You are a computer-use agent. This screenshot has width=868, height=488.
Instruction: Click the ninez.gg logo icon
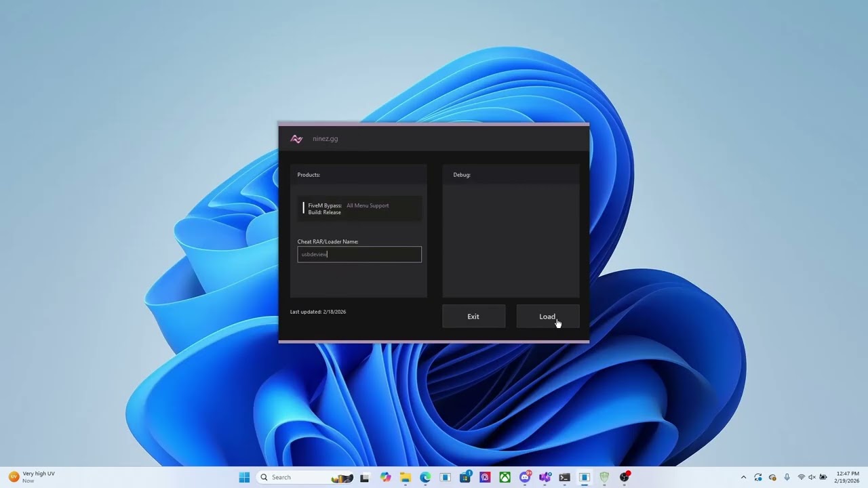[x=296, y=138]
